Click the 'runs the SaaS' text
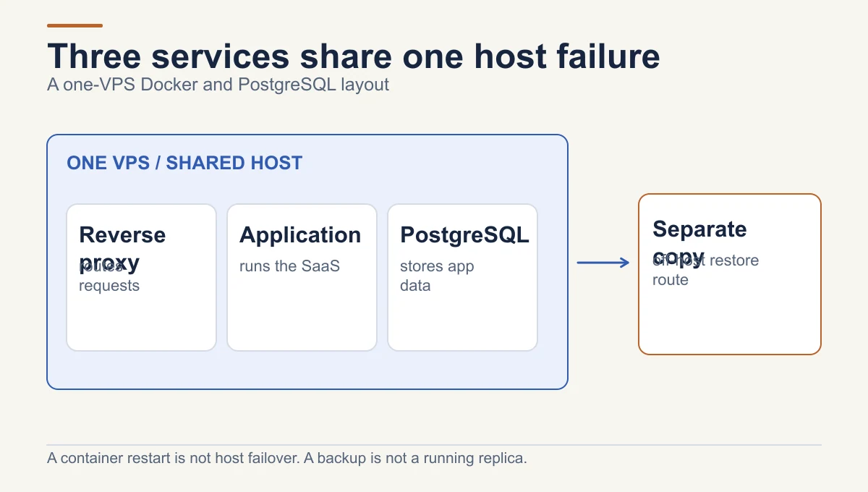Image resolution: width=868 pixels, height=492 pixels. (x=289, y=266)
